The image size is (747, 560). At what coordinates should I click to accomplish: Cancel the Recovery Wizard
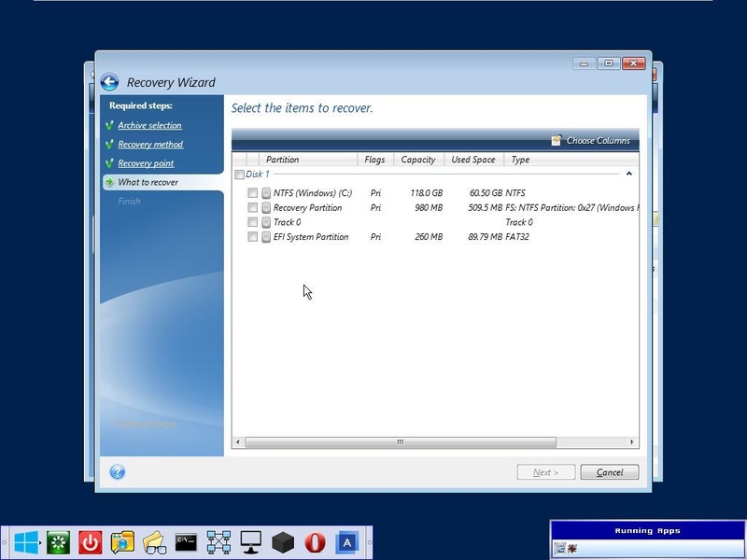click(x=610, y=472)
